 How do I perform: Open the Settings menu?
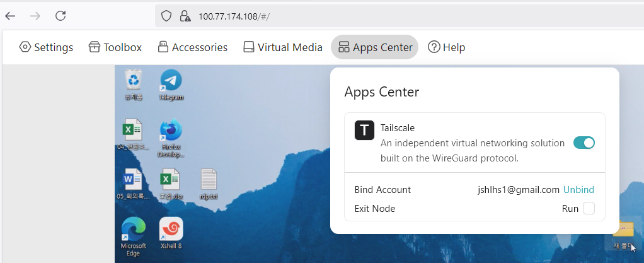coord(47,47)
